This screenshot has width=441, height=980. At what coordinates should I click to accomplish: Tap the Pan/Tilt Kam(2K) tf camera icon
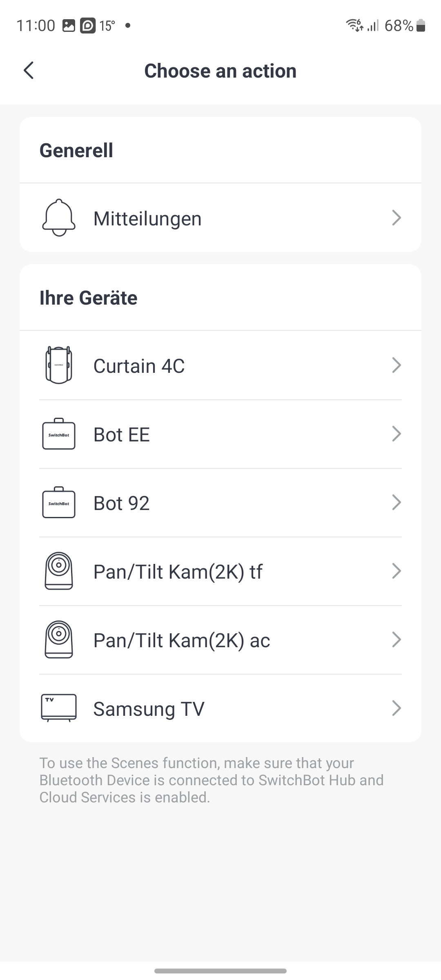(59, 571)
